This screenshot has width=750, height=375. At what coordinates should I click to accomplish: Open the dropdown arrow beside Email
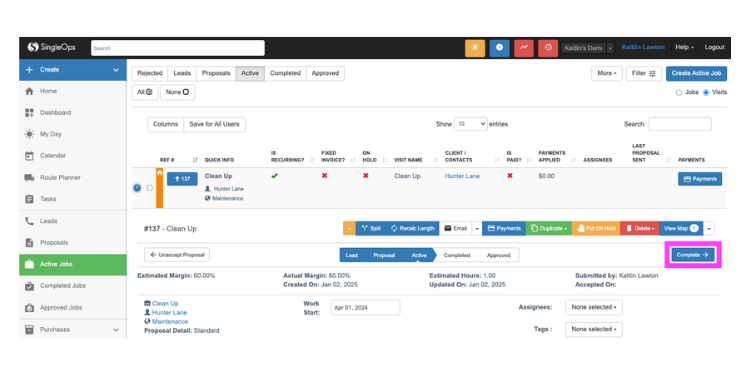477,229
